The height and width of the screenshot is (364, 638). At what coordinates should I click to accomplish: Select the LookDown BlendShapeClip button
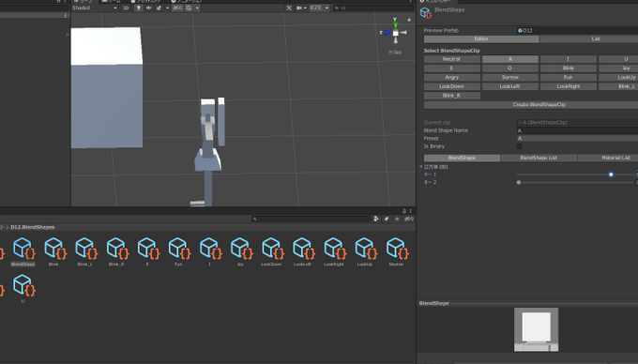coord(451,86)
